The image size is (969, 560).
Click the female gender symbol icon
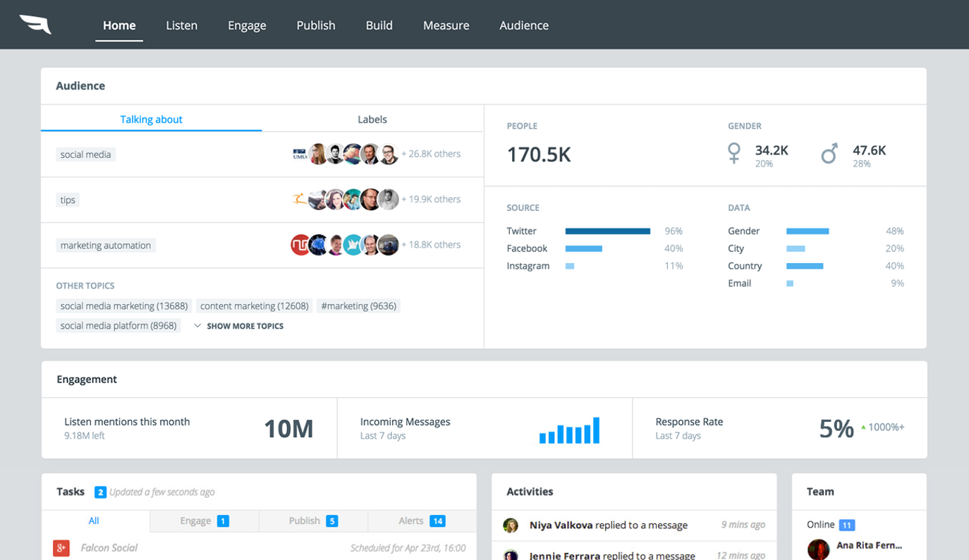734,153
